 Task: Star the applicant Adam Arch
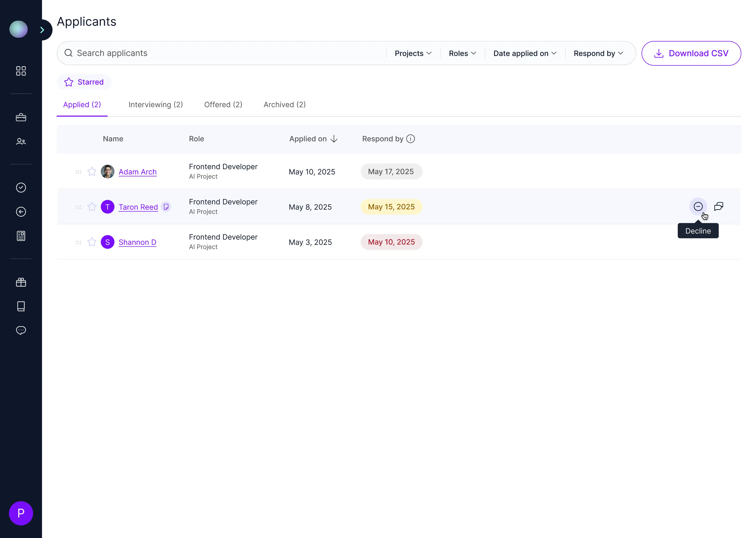(x=92, y=172)
